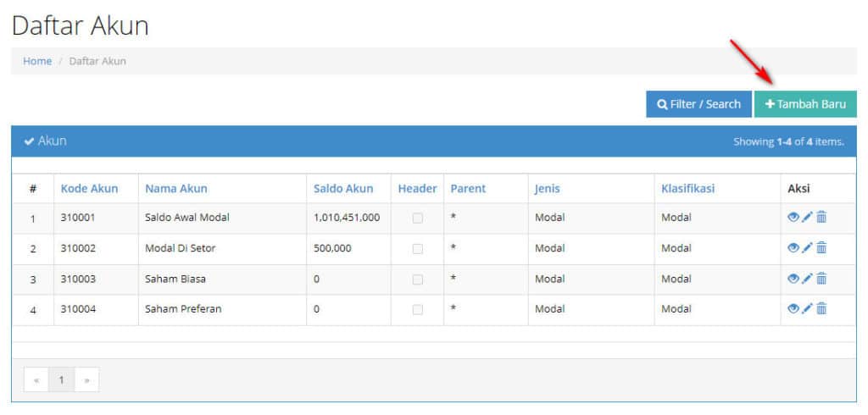Click Daftar Akun breadcrumb text
Viewport: 868px width, 415px height.
[97, 61]
